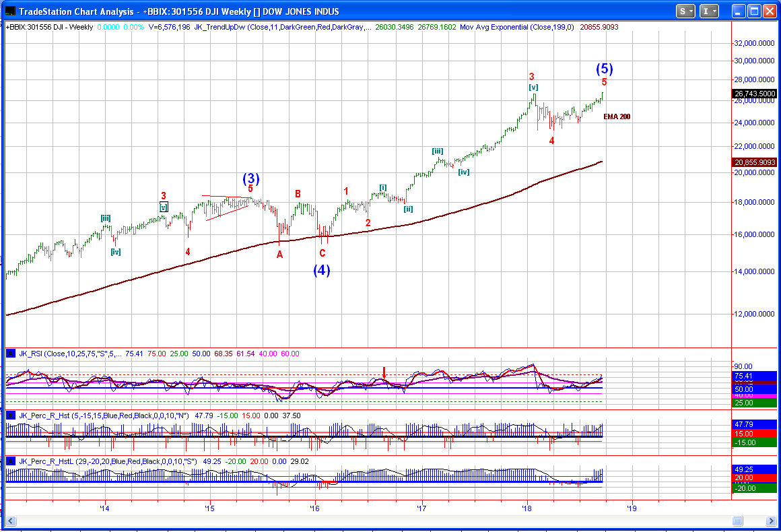
Task: Open the S dropdown in the title bar
Action: 685,11
